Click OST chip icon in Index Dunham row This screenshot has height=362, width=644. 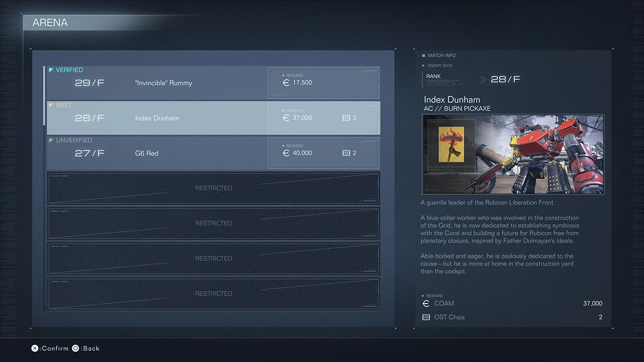(x=346, y=118)
